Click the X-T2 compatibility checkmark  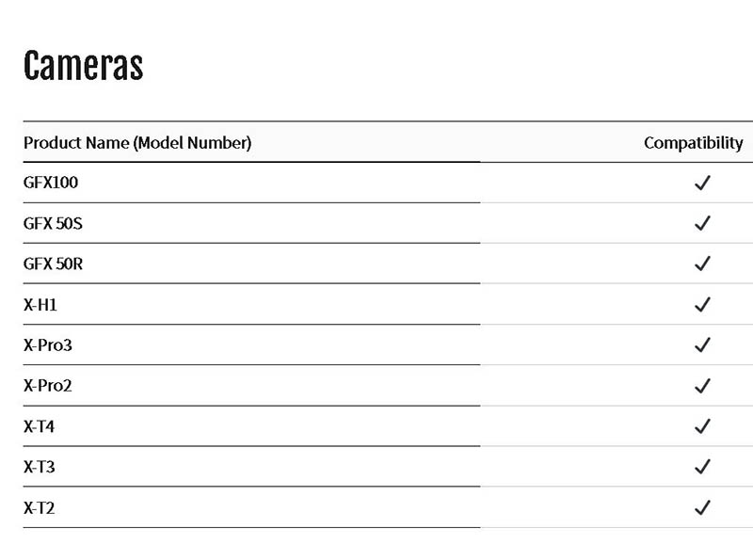tap(702, 507)
